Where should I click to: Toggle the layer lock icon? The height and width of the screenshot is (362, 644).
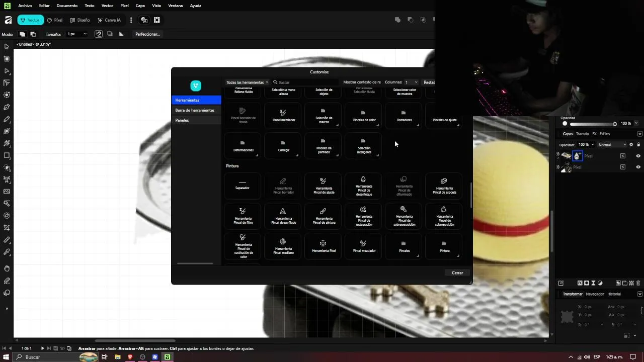[638, 145]
